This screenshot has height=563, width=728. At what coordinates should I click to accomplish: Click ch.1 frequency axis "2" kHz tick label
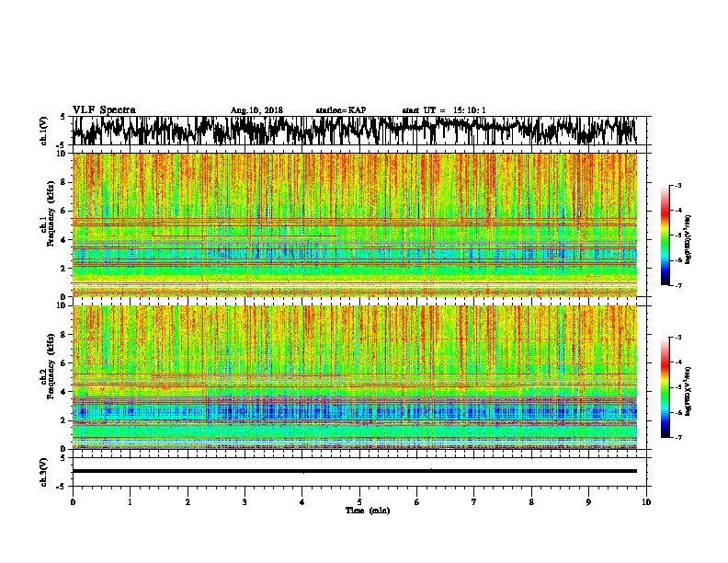(x=64, y=268)
